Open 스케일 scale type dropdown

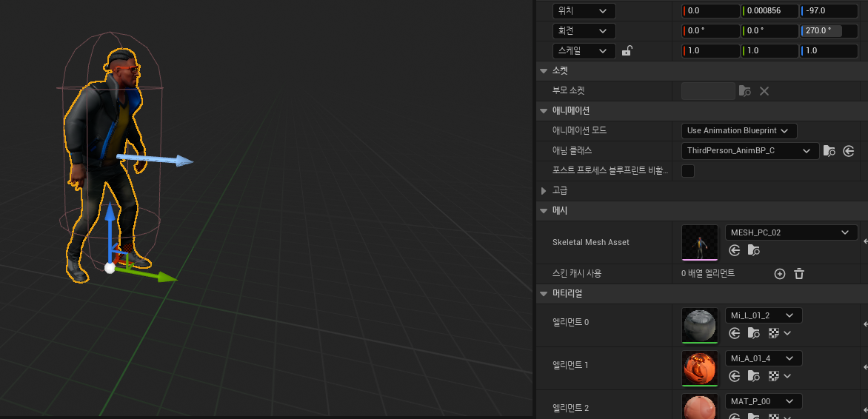[x=584, y=51]
